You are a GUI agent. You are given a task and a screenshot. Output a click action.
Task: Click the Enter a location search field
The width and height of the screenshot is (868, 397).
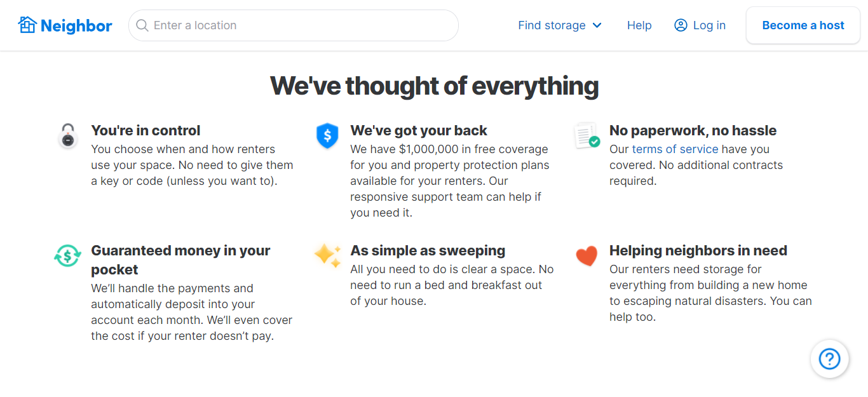click(x=299, y=25)
